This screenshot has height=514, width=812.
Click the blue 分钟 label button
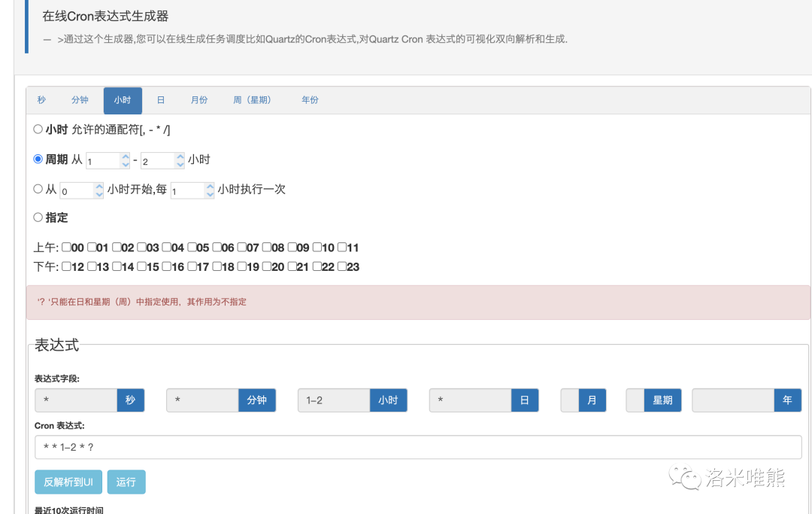tap(257, 400)
